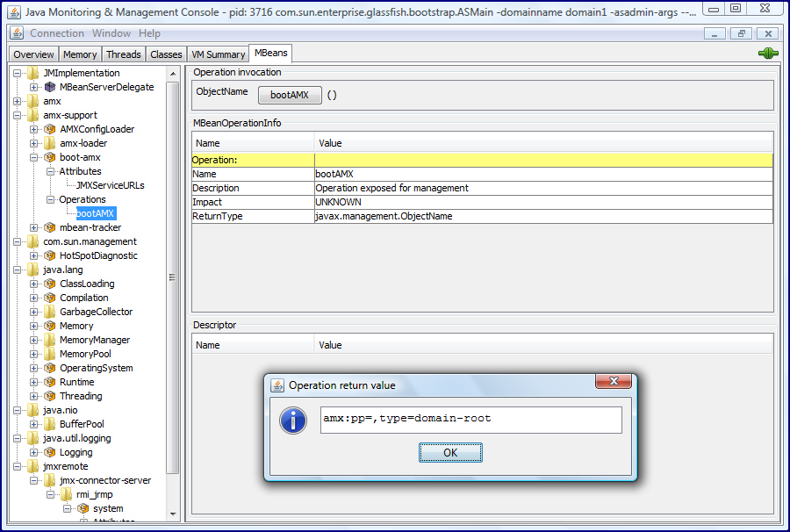Viewport: 790px width, 532px height.
Task: Select the mbean-tracker MBean icon
Action: [47, 227]
